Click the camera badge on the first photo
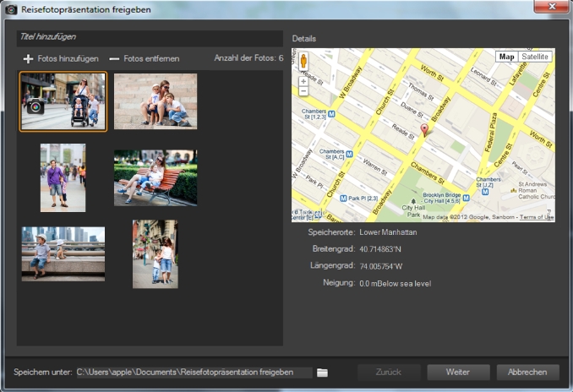Viewport: 573px width, 392px height. pyautogui.click(x=35, y=106)
